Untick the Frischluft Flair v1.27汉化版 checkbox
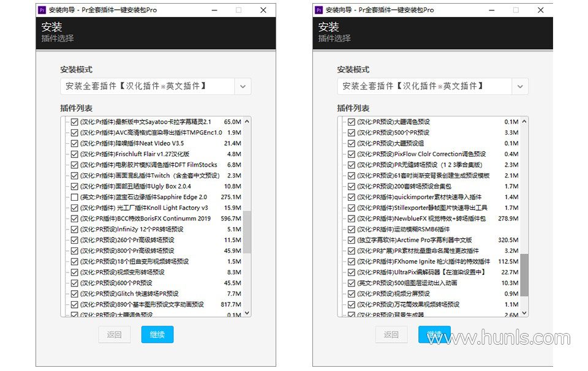 [74, 154]
